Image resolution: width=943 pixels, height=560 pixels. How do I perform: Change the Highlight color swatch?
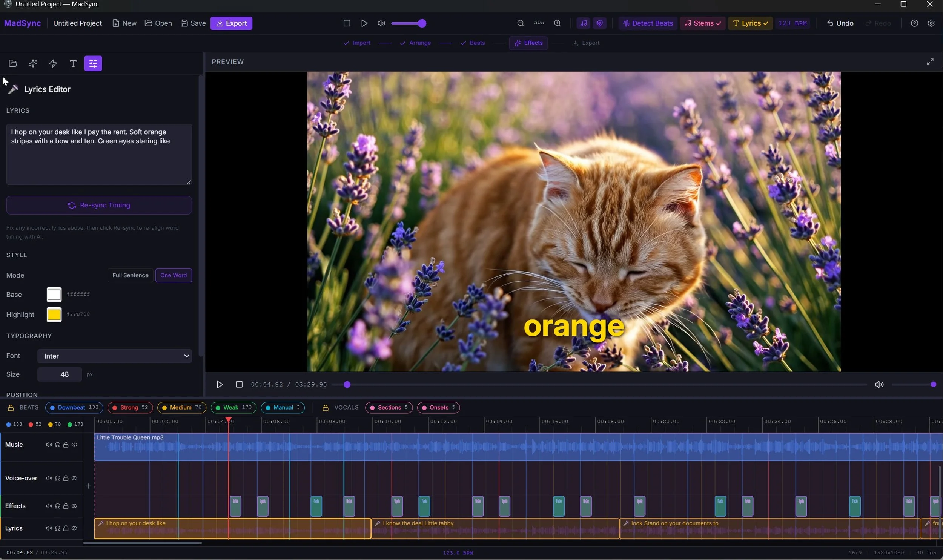click(x=54, y=314)
